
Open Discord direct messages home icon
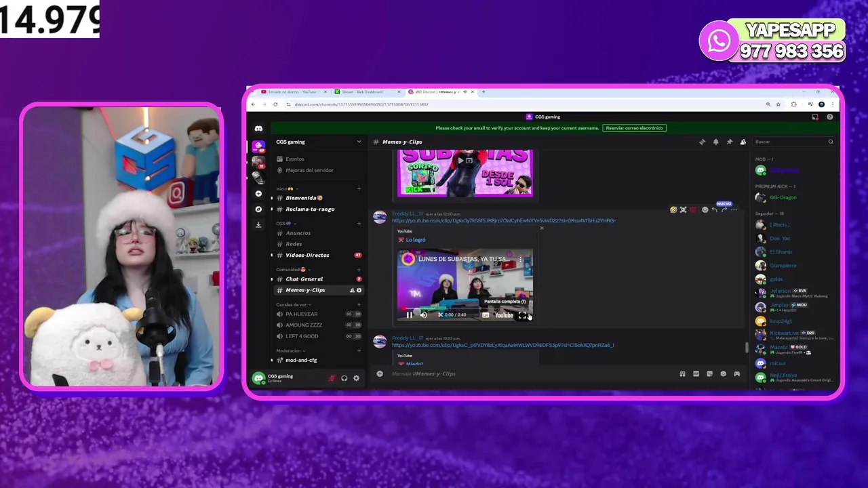258,129
